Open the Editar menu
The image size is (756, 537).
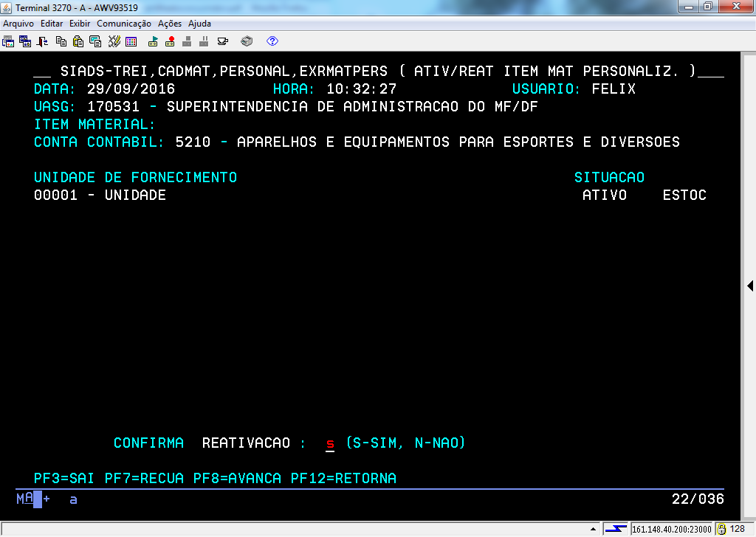click(x=52, y=24)
